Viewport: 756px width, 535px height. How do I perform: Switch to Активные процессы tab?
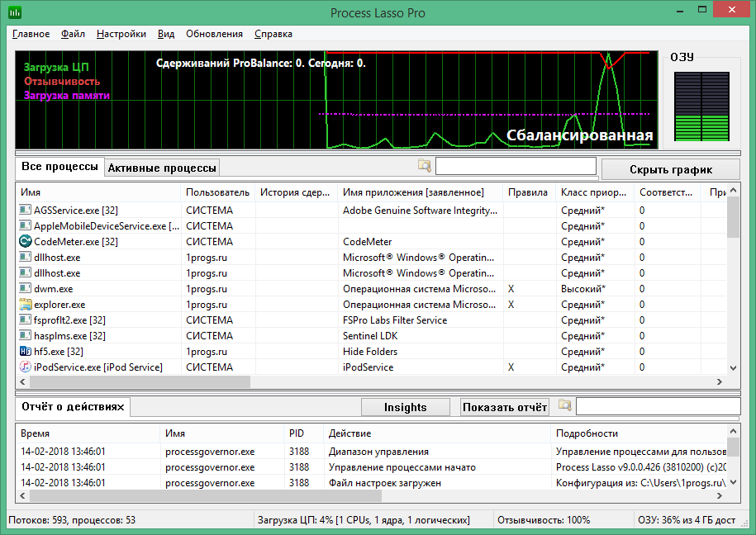point(162,168)
